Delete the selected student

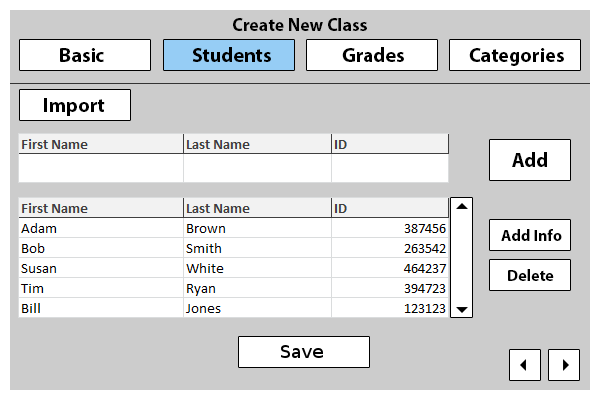coord(529,275)
